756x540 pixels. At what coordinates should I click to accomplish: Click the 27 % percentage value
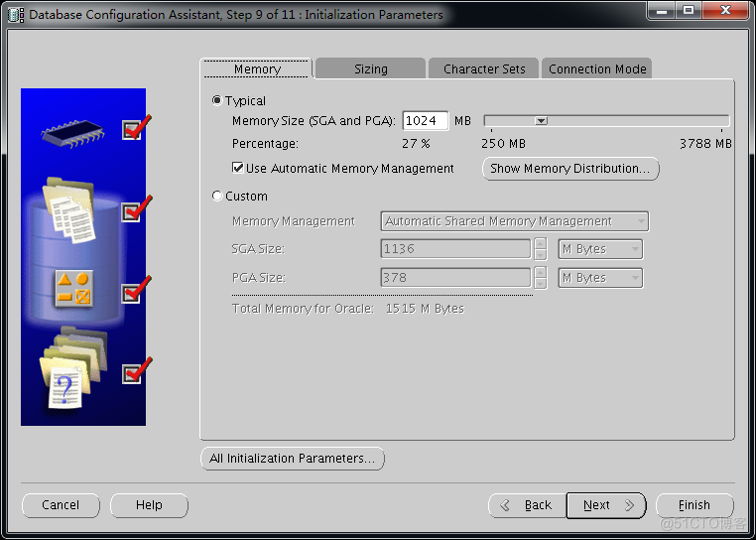416,144
